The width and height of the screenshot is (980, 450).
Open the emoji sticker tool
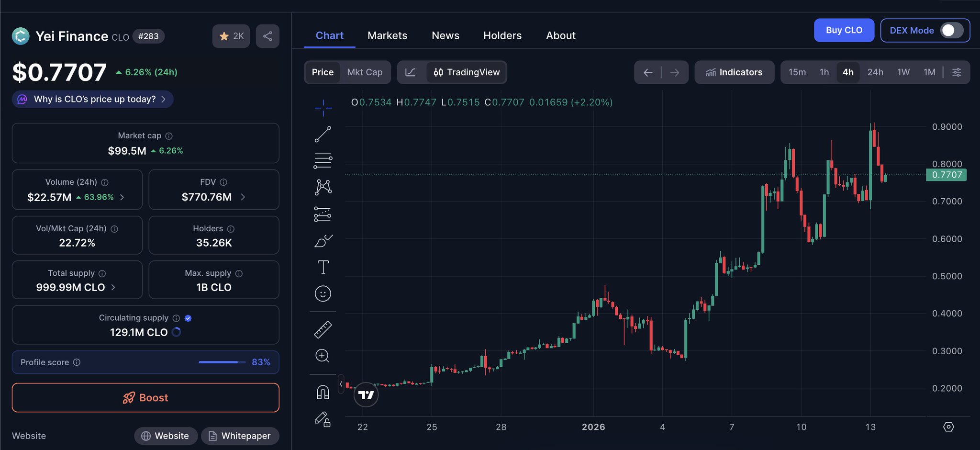click(x=323, y=293)
